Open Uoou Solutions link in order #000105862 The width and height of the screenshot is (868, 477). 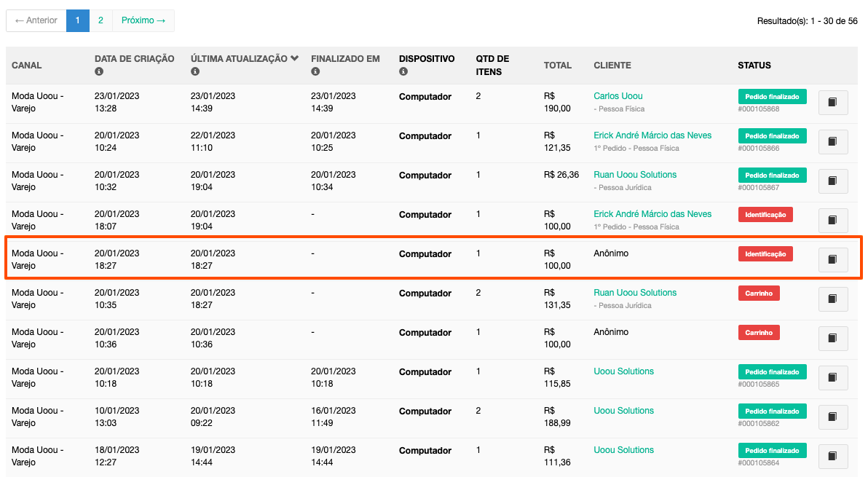coord(623,410)
